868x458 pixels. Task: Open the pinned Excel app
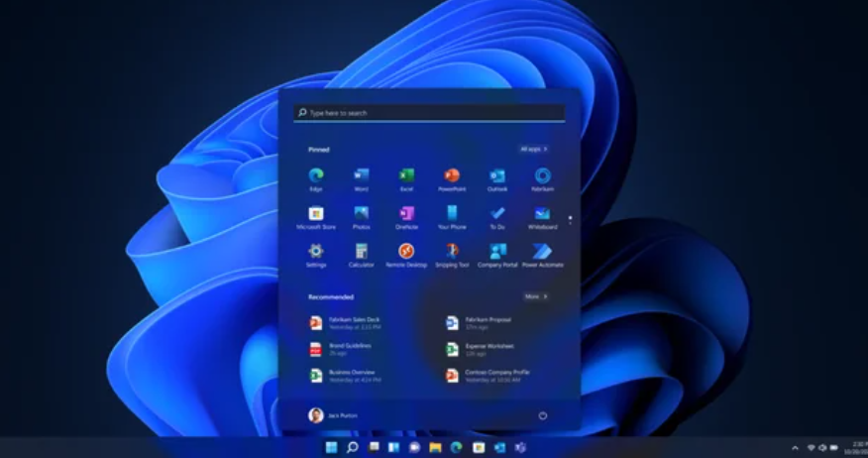tap(406, 180)
